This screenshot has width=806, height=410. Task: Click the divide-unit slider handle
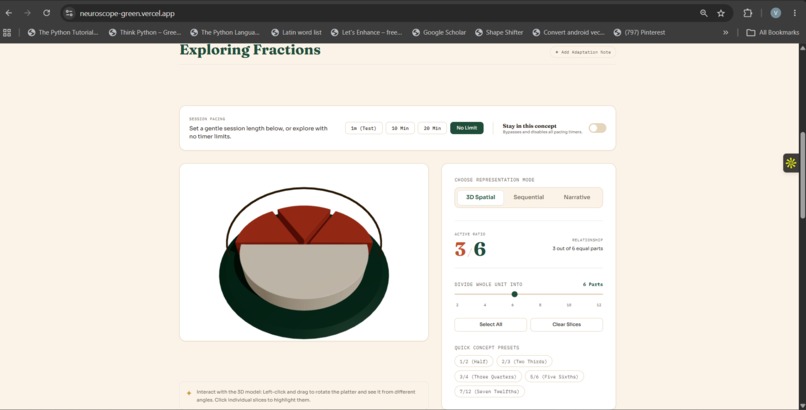point(514,294)
